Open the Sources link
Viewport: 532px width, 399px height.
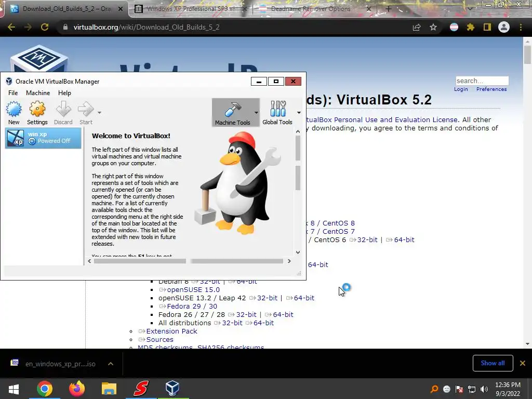tap(159, 340)
